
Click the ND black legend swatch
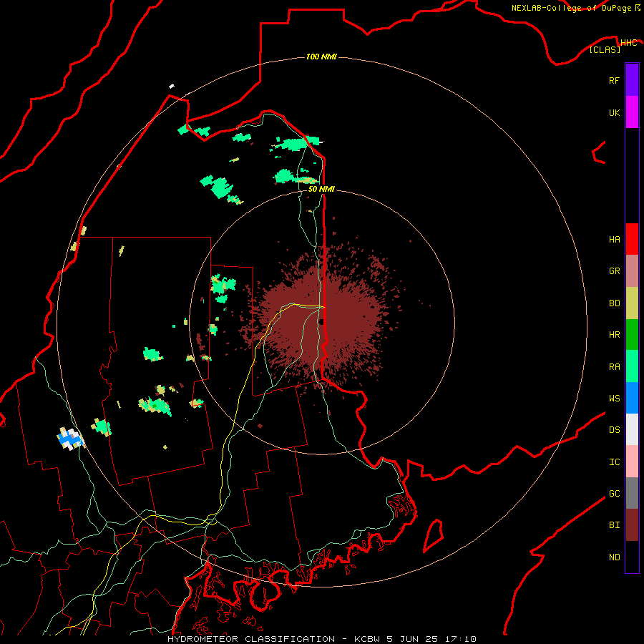click(x=632, y=557)
